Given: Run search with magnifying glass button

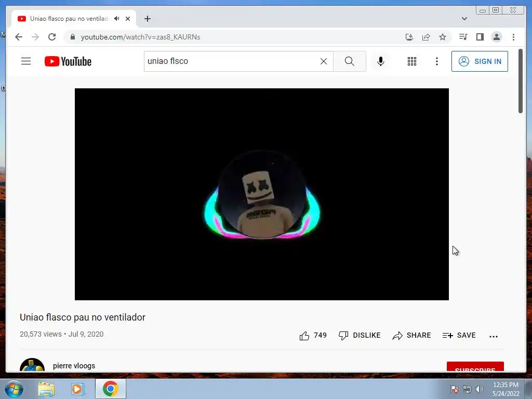Looking at the screenshot, I should pyautogui.click(x=350, y=61).
